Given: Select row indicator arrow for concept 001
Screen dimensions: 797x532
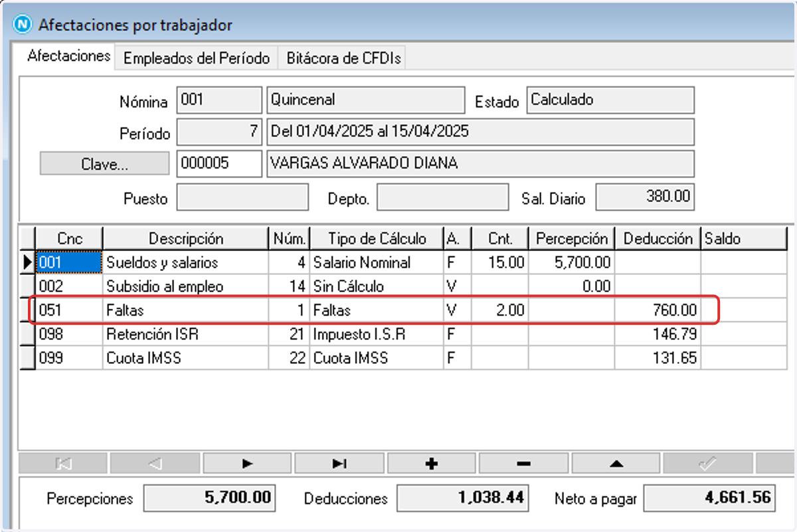Looking at the screenshot, I should tap(27, 262).
